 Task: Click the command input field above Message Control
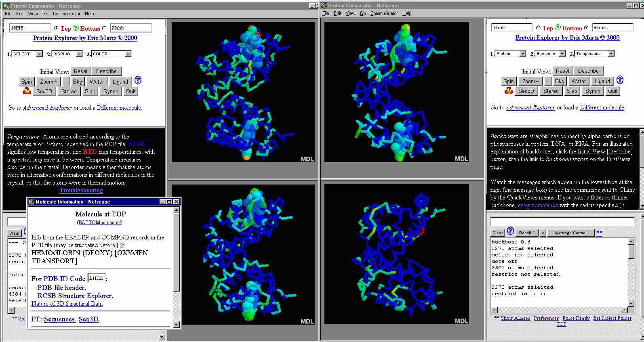[x=562, y=221]
